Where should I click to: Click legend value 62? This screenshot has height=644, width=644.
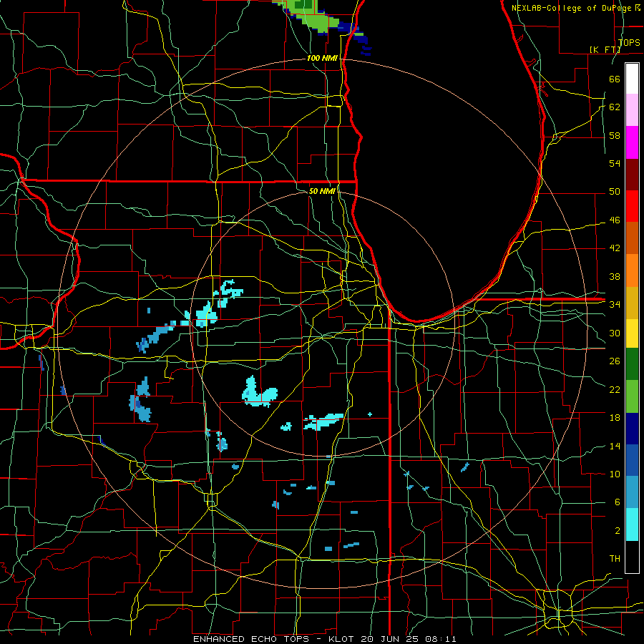pos(615,107)
